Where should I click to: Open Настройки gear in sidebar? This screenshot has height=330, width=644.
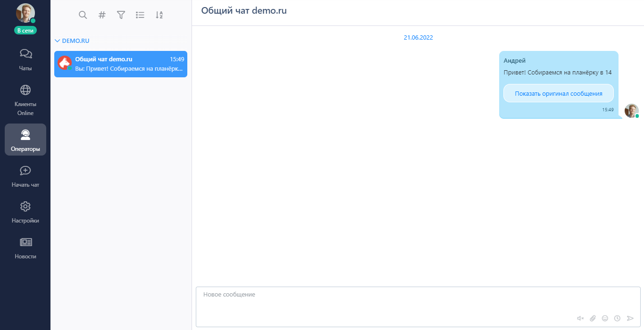click(x=25, y=212)
